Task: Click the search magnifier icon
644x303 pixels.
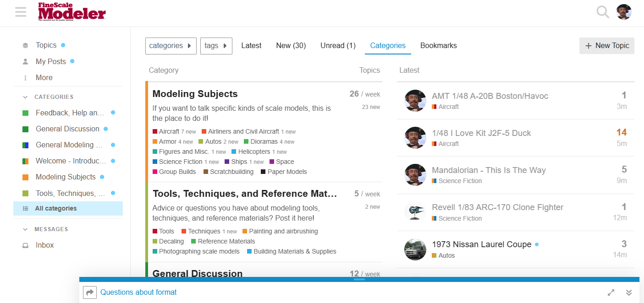Action: pos(602,12)
